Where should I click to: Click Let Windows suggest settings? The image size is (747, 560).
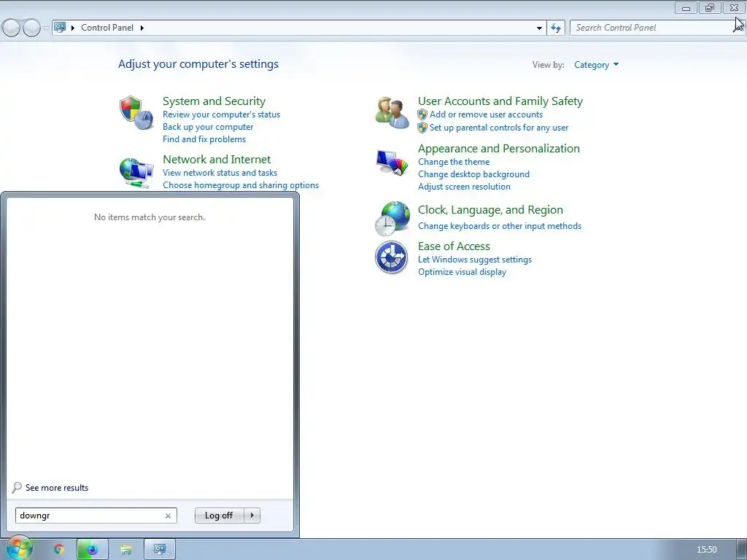tap(474, 259)
